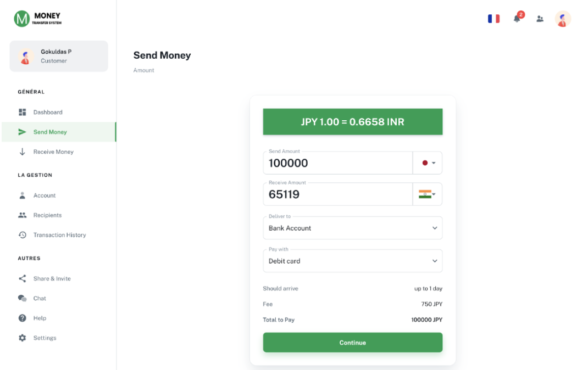Click the Send Amount input field

tap(337, 163)
